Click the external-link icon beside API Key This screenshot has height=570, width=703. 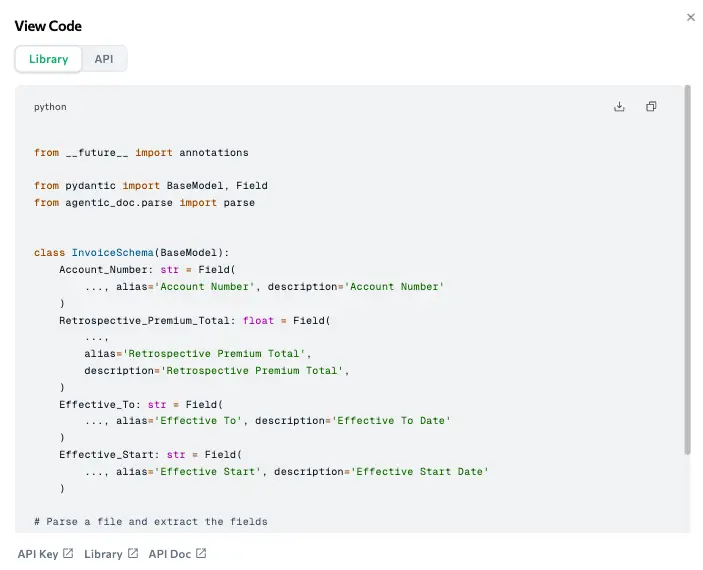[x=68, y=554]
